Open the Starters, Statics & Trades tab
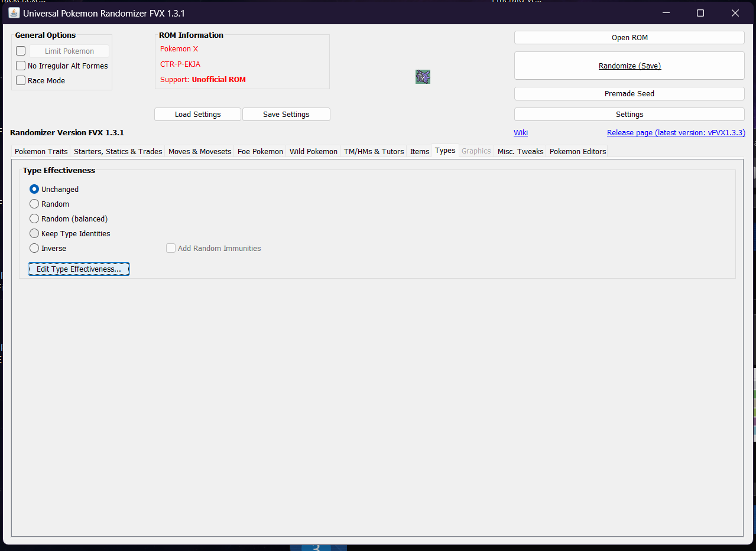This screenshot has width=756, height=551. 118,151
